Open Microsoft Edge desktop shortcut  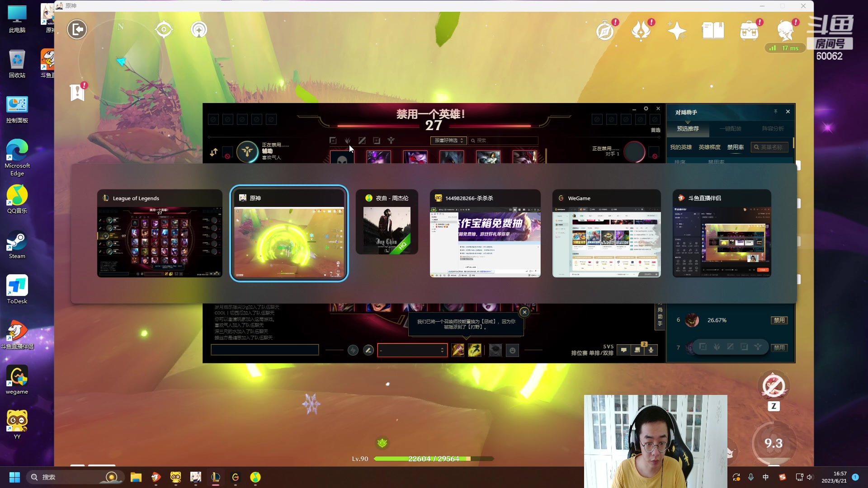(x=17, y=157)
